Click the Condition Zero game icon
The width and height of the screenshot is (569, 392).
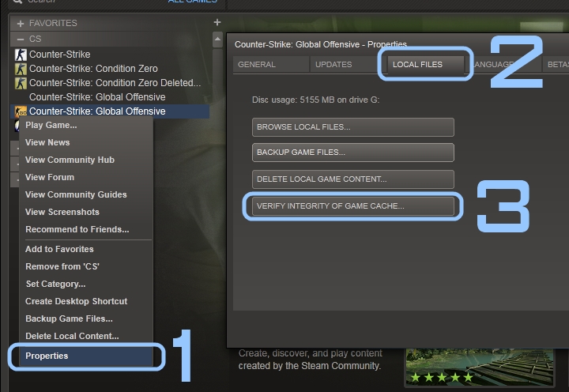click(x=21, y=69)
